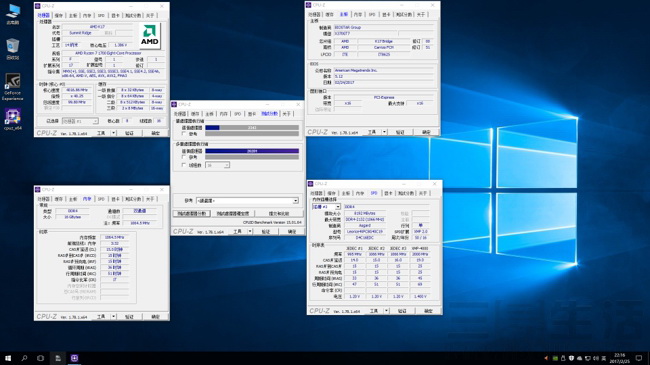The height and width of the screenshot is (365, 650).
Task: Click the CPU-Z title icon of the processor window
Action: (x=38, y=6)
